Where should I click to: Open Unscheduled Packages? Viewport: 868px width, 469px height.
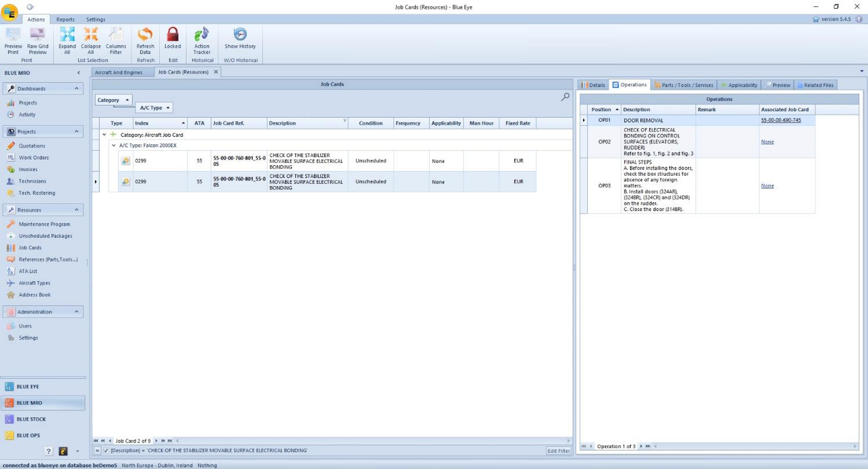click(46, 236)
